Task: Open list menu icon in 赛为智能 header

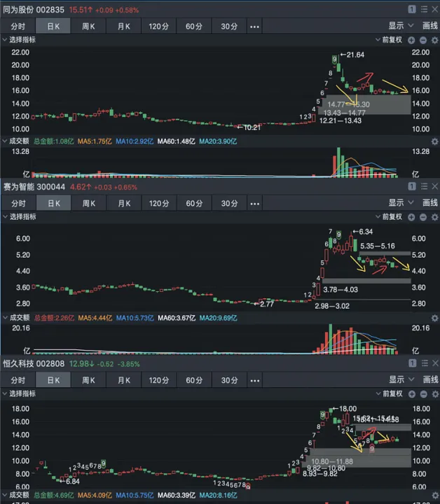Action: tap(425, 186)
